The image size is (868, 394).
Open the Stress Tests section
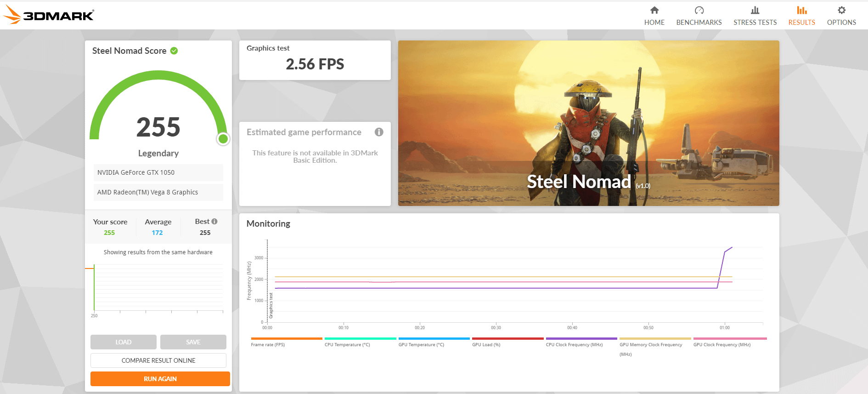click(755, 16)
